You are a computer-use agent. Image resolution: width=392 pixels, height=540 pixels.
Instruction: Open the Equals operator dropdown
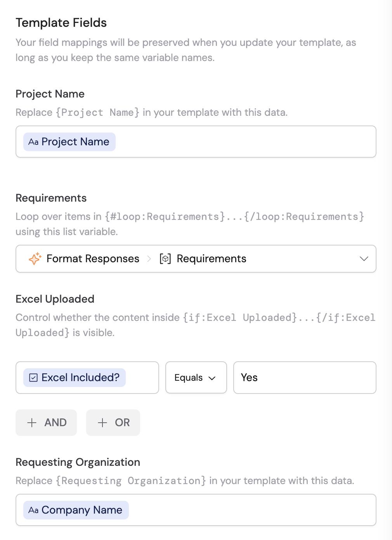pyautogui.click(x=196, y=377)
